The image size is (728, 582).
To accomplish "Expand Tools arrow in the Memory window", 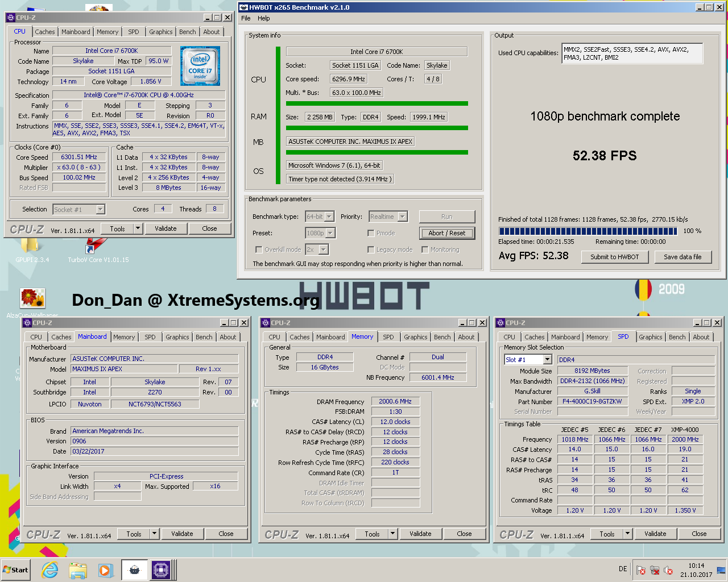I will [x=392, y=534].
